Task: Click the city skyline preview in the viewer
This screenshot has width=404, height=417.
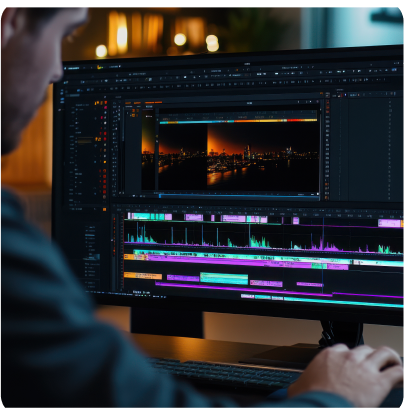Action: (x=238, y=156)
